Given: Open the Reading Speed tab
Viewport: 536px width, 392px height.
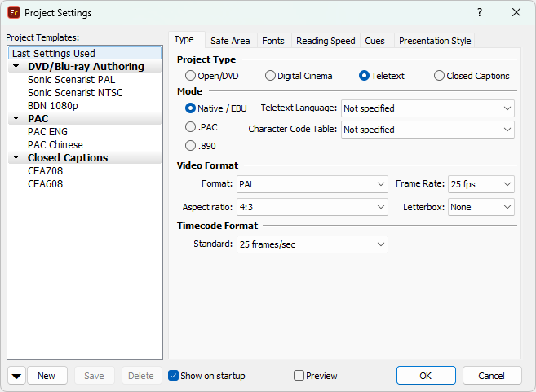Looking at the screenshot, I should point(326,41).
